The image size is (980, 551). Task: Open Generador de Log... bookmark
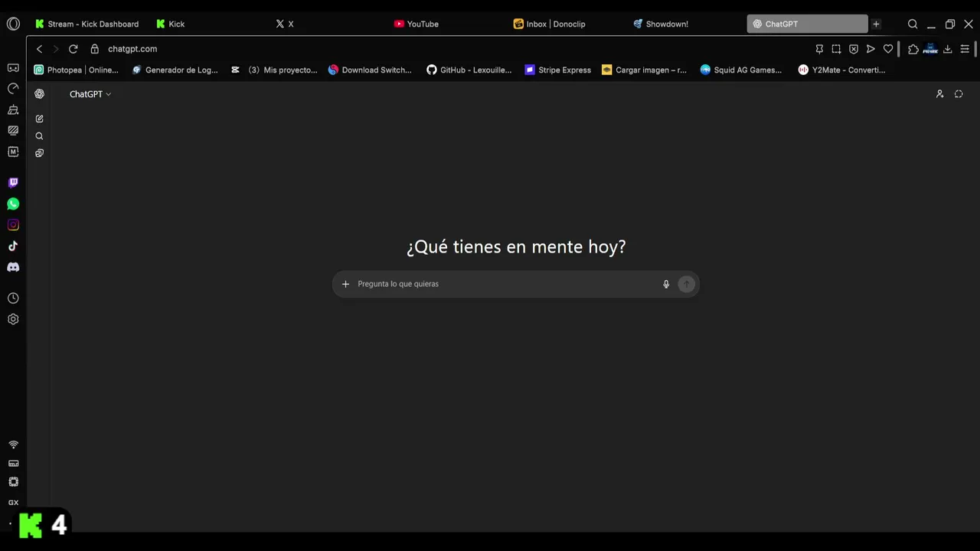(x=175, y=70)
